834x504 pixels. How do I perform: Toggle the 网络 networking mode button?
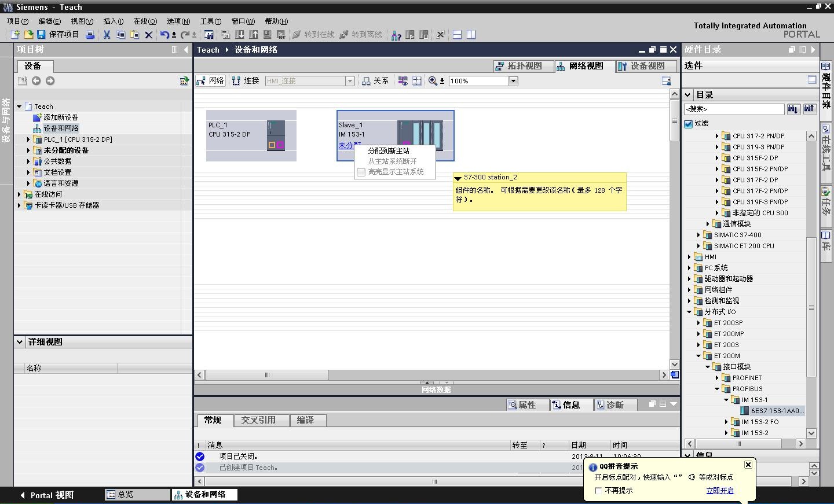tap(211, 81)
